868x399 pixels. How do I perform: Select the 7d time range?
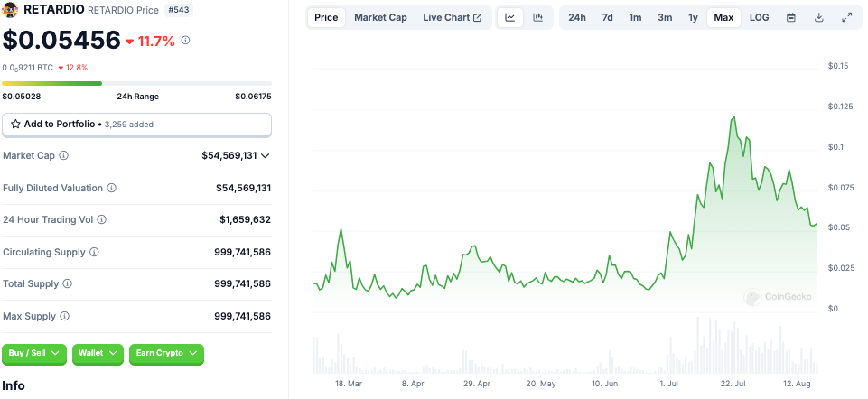(x=607, y=18)
